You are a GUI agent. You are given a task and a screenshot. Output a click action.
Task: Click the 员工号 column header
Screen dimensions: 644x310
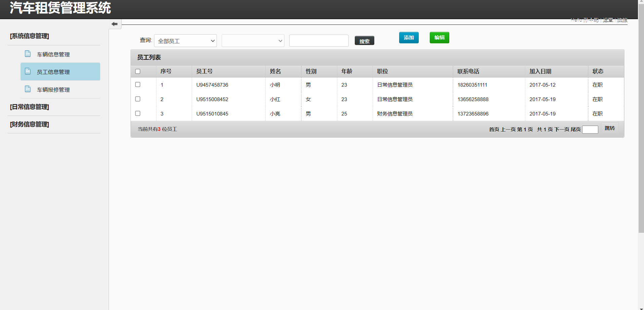[x=204, y=71]
